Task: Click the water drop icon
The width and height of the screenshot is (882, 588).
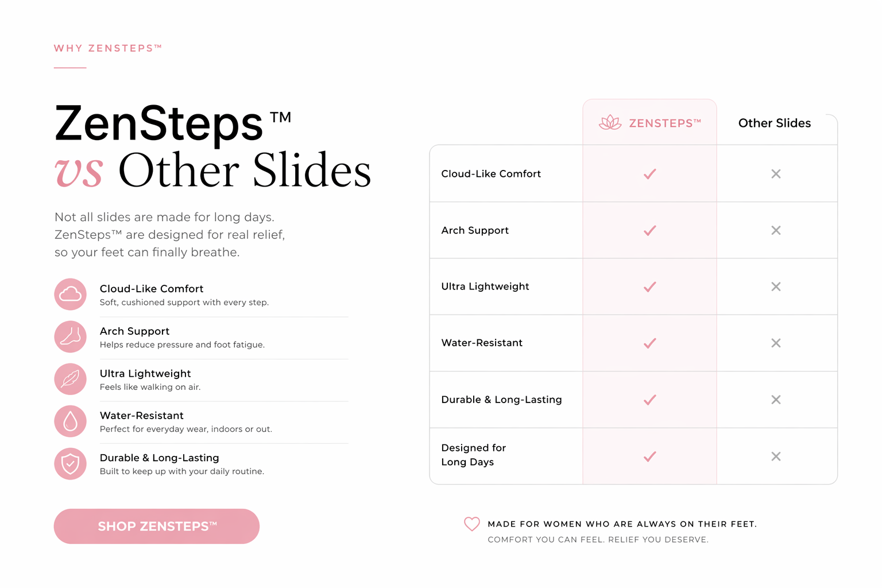Action: 70,421
